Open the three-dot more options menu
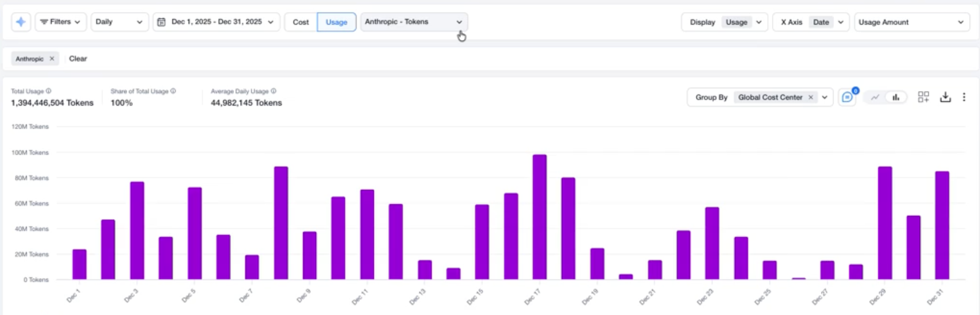 pyautogui.click(x=964, y=97)
